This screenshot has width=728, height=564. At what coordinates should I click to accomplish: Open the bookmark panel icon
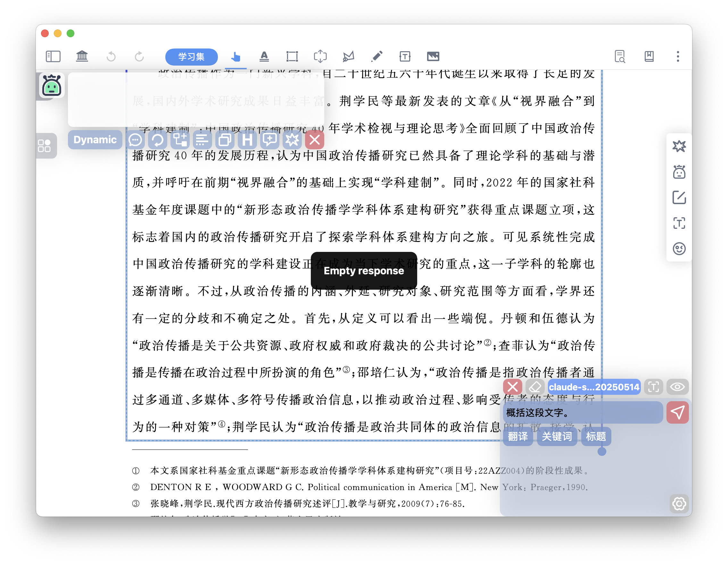(649, 56)
